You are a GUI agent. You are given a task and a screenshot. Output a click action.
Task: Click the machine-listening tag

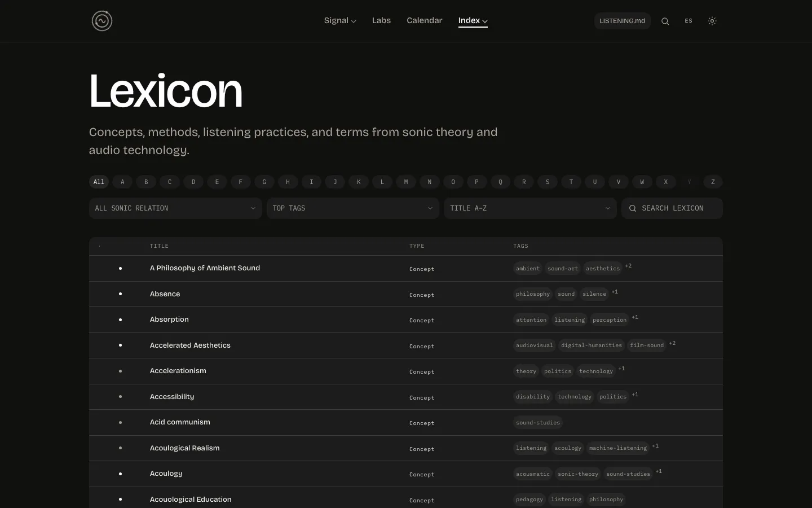pos(618,448)
